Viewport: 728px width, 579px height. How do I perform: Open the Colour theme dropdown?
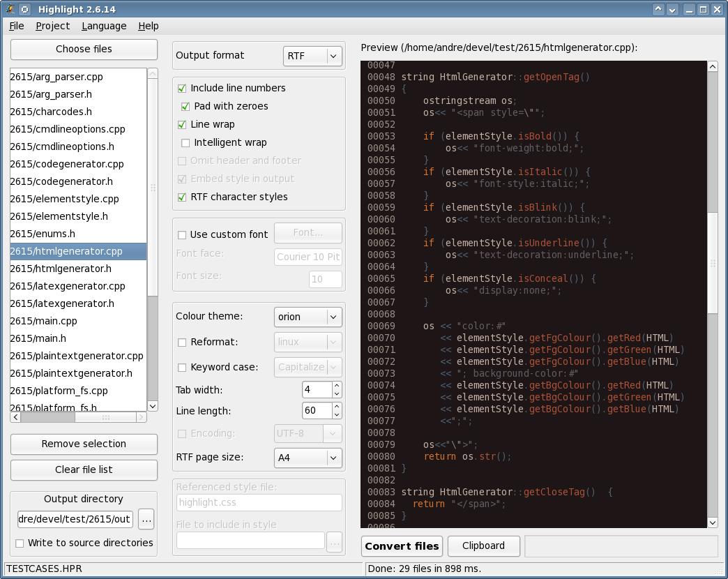coord(308,317)
